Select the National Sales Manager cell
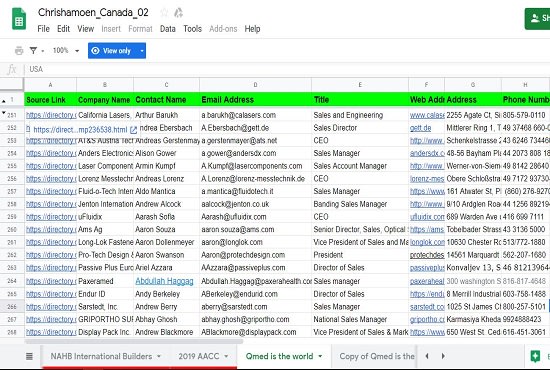Viewport: 550px width, 370px height. tap(360, 319)
